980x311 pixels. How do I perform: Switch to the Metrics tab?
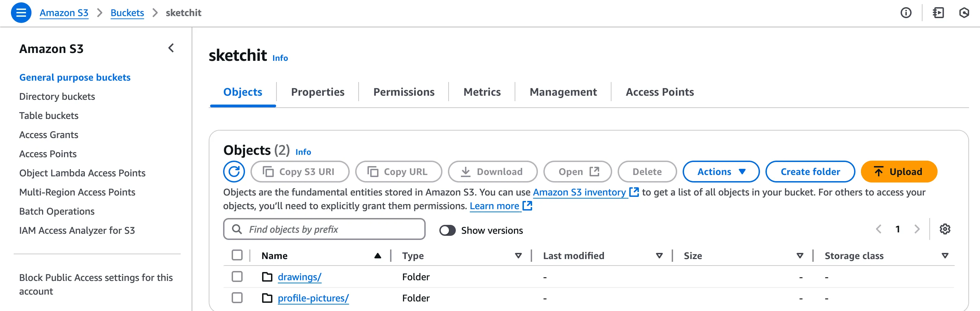(x=482, y=92)
